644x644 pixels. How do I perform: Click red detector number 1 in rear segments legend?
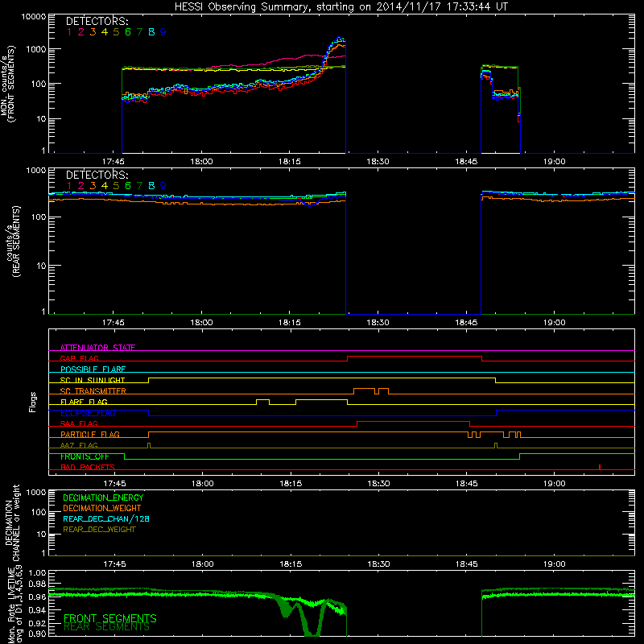click(x=69, y=186)
